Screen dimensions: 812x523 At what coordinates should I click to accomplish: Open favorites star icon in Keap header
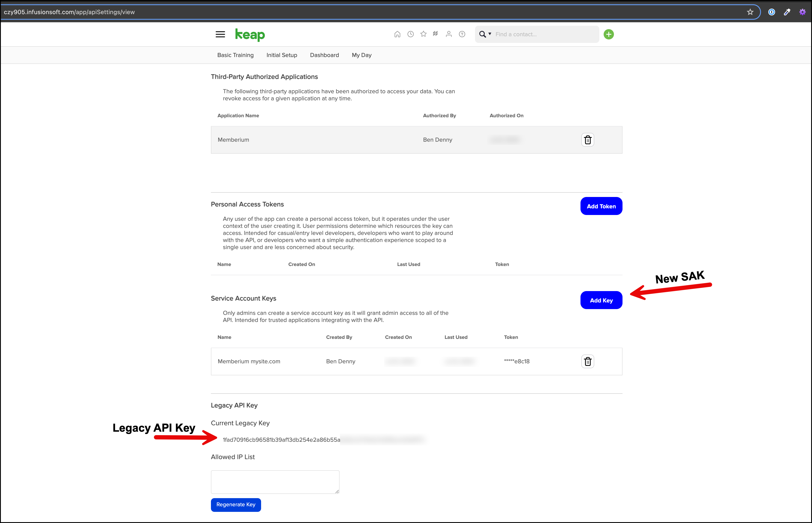[x=423, y=34]
